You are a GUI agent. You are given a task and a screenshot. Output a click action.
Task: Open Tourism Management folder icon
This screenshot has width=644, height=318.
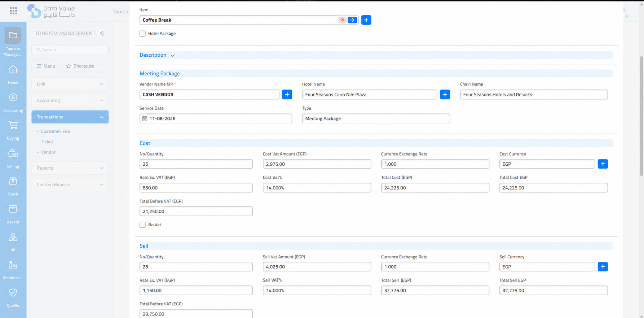pos(13,35)
